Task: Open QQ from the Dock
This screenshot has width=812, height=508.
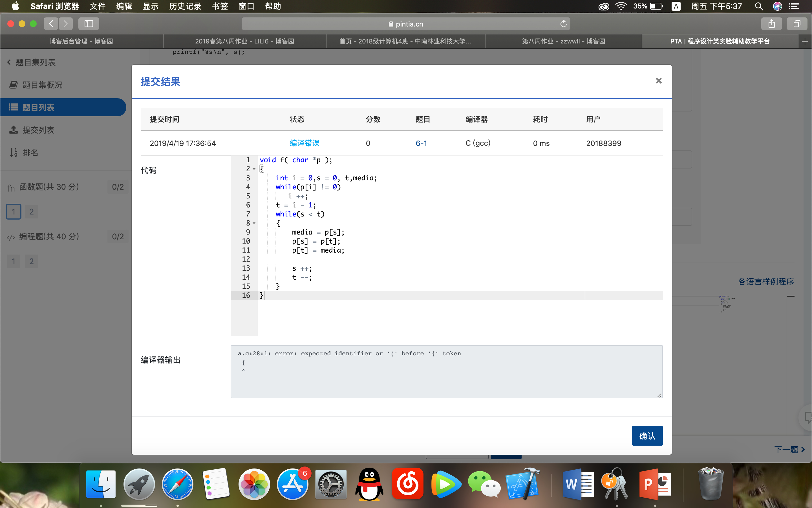Action: pyautogui.click(x=369, y=484)
